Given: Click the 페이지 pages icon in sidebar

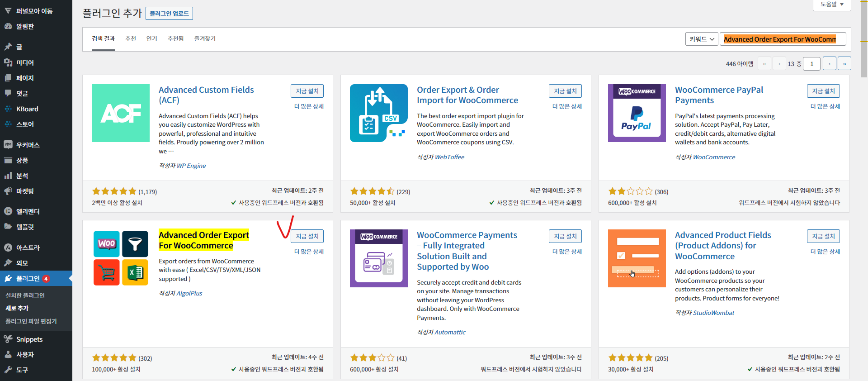Looking at the screenshot, I should 8,78.
